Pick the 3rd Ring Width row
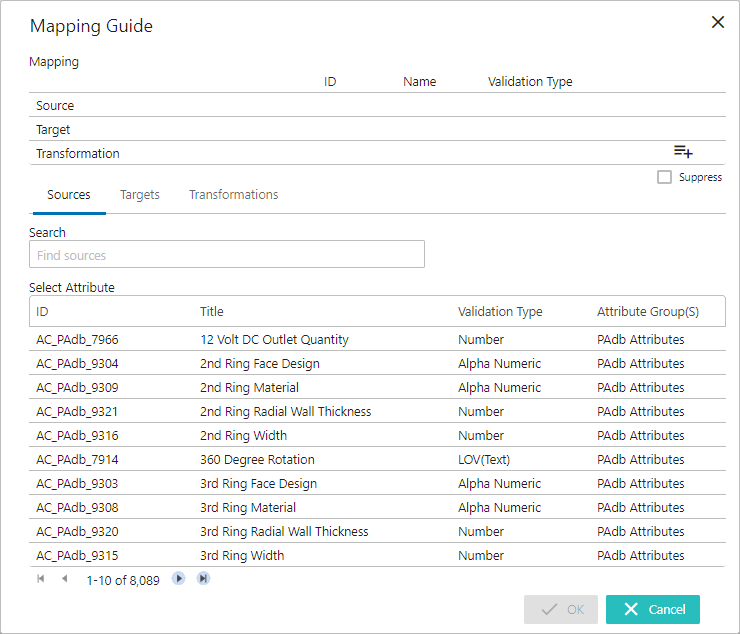 (242, 555)
